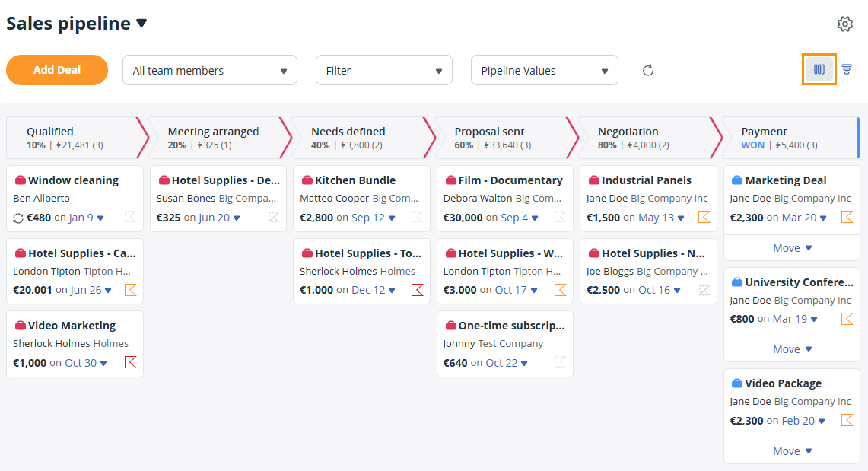
Task: Click the rotten deal arrow on Industrial Panels
Action: click(704, 217)
